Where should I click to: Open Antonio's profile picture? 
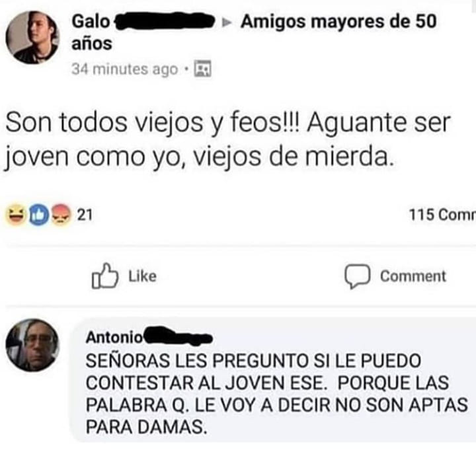[x=32, y=345]
